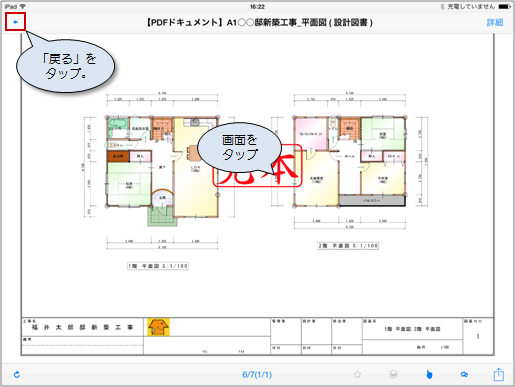
Task: Tap the 2階 平面図 S:1/100 label
Action: click(348, 246)
